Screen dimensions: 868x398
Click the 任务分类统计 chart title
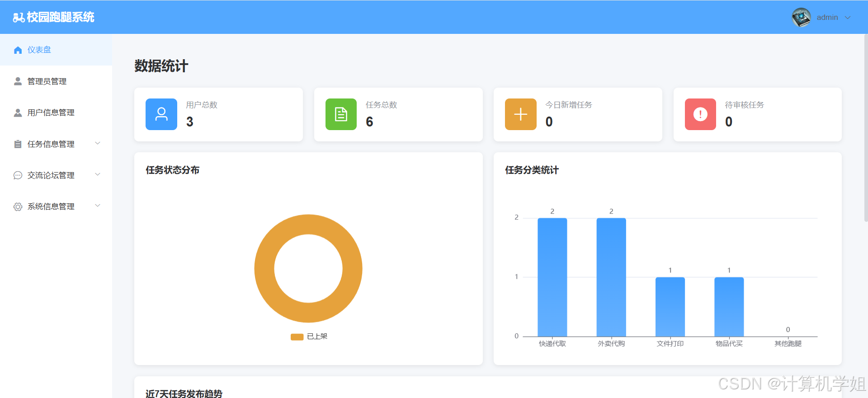pos(532,170)
